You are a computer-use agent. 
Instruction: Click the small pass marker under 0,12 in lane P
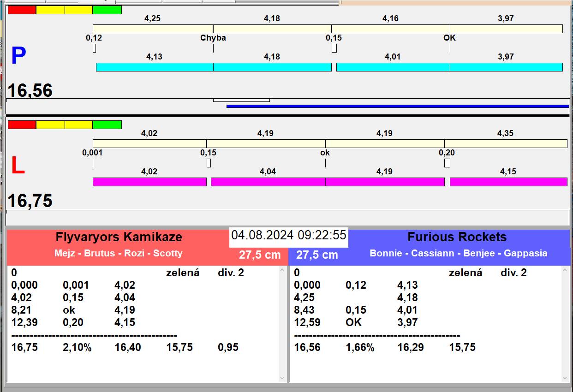click(x=95, y=48)
